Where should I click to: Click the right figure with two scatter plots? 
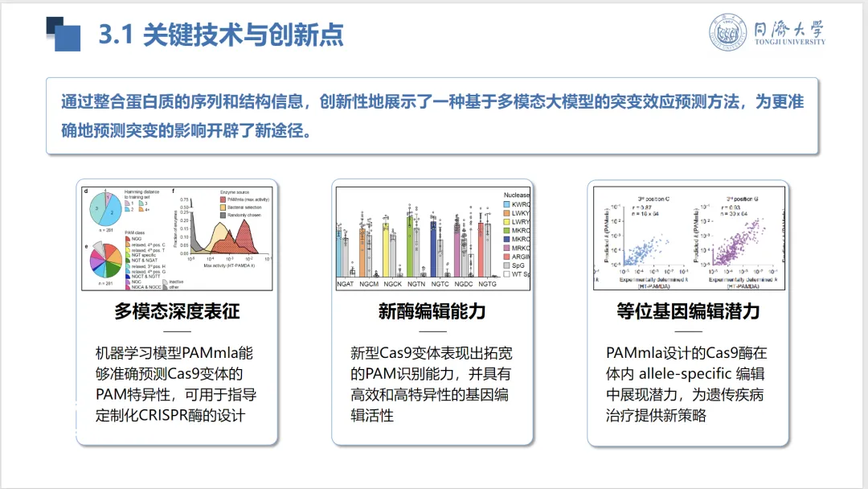(689, 239)
